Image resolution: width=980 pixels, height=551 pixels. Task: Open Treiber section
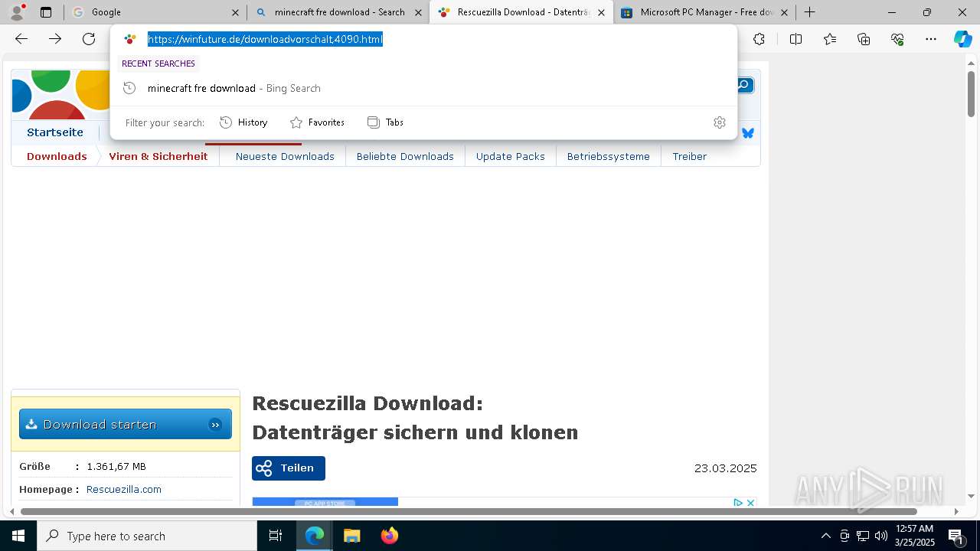(690, 156)
